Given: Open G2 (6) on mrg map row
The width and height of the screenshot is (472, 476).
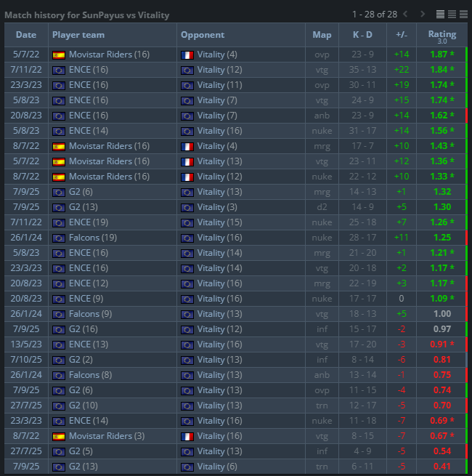Looking at the screenshot, I should pyautogui.click(x=81, y=192).
